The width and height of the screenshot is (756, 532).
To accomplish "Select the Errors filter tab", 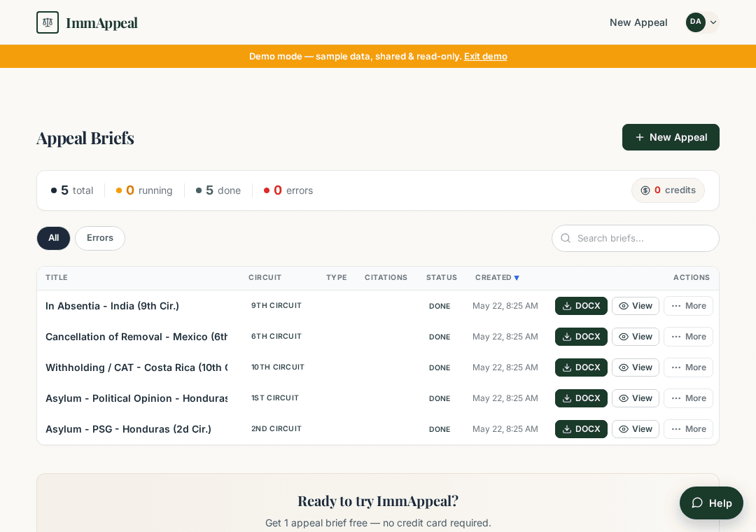I will point(100,238).
